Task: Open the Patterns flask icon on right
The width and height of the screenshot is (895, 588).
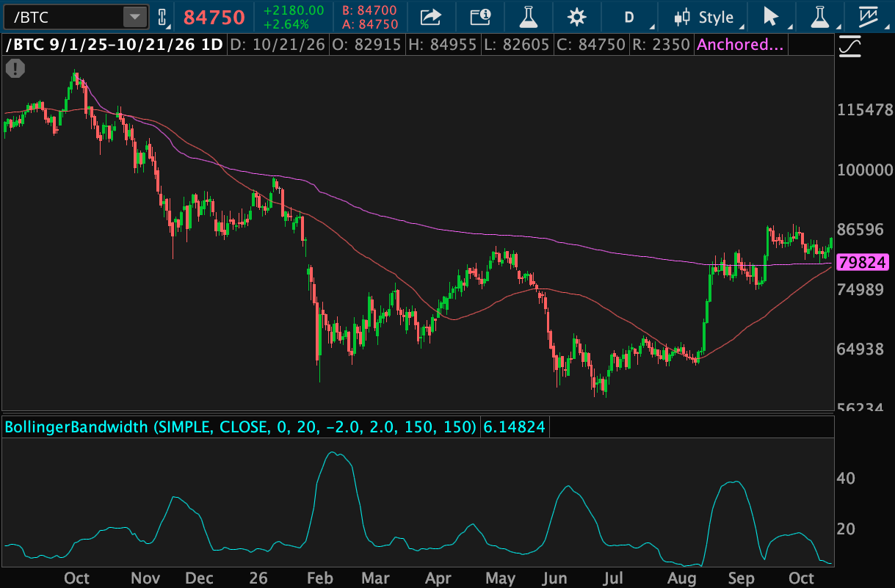Action: point(819,17)
